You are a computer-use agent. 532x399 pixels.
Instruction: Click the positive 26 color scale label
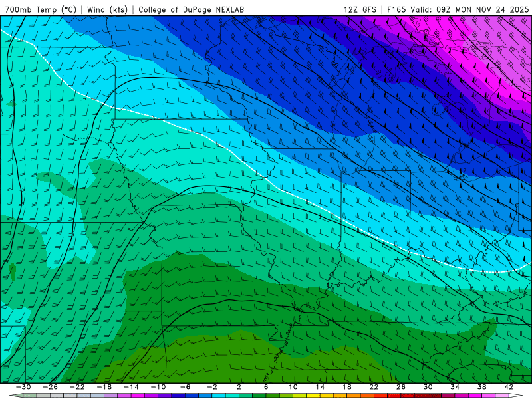401,387
